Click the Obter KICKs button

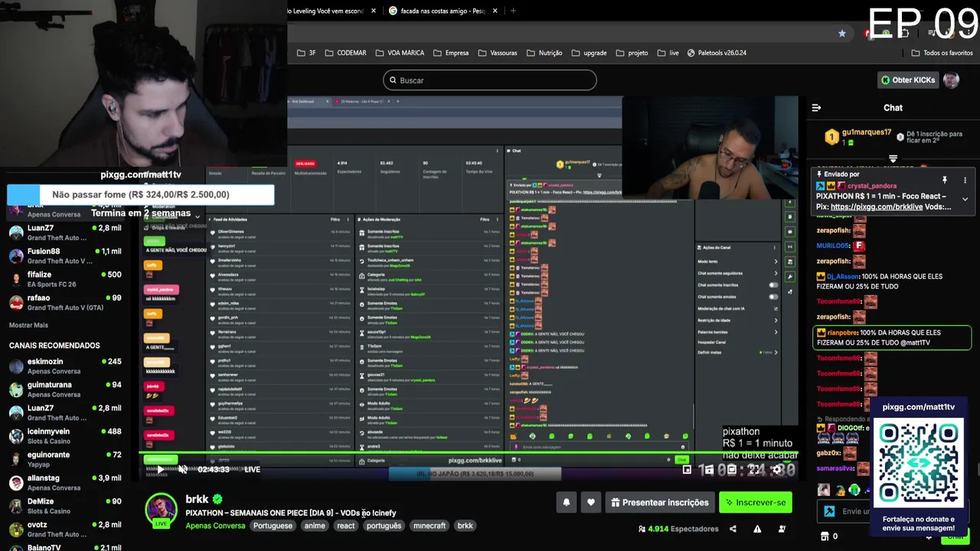907,80
